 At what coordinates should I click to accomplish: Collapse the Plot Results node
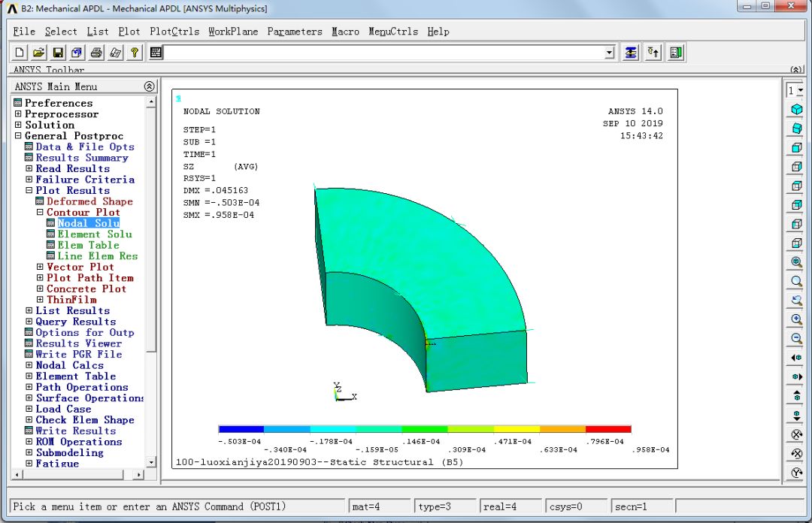click(x=29, y=190)
